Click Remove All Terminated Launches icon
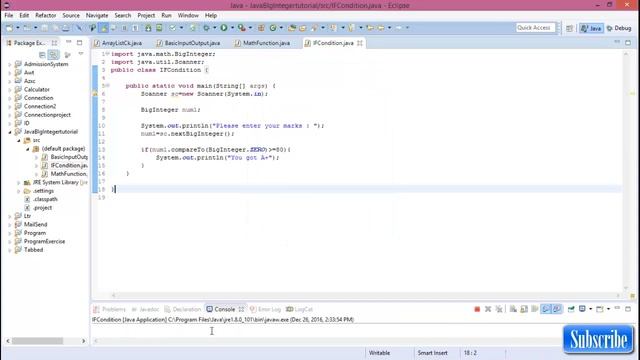This screenshot has width=640, height=360. pyautogui.click(x=499, y=309)
